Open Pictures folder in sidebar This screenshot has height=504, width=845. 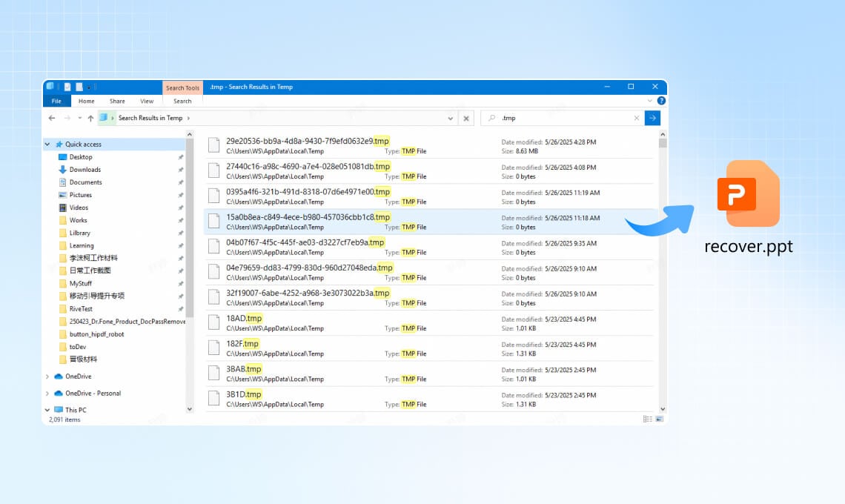click(80, 195)
